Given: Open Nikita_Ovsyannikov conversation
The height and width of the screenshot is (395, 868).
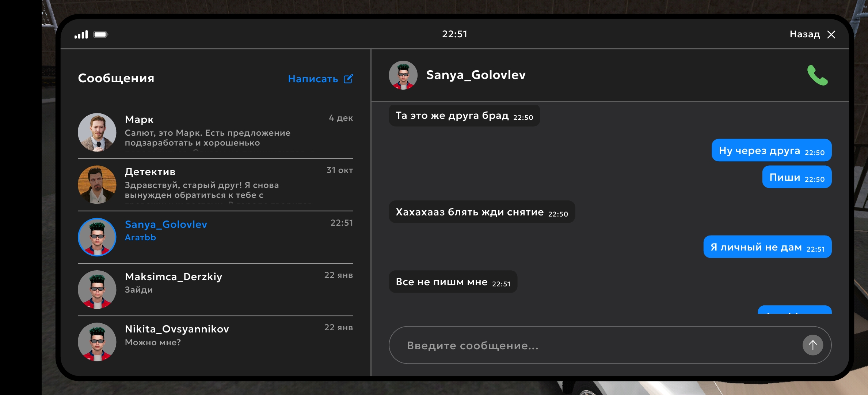Looking at the screenshot, I should [219, 335].
